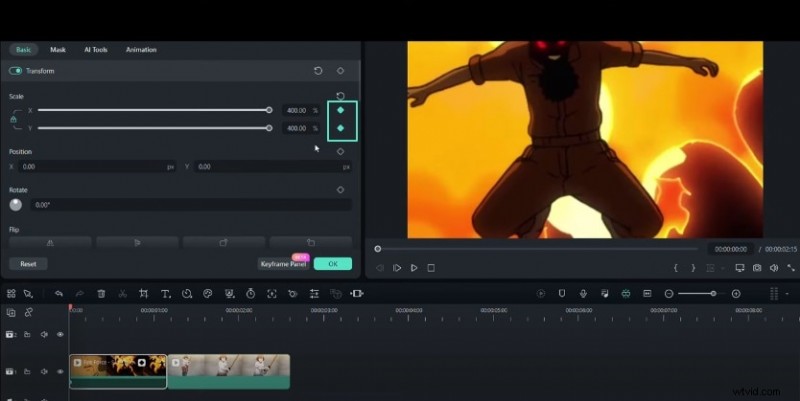The image size is (800, 401).
Task: Take a snapshot of the preview
Action: pyautogui.click(x=757, y=268)
